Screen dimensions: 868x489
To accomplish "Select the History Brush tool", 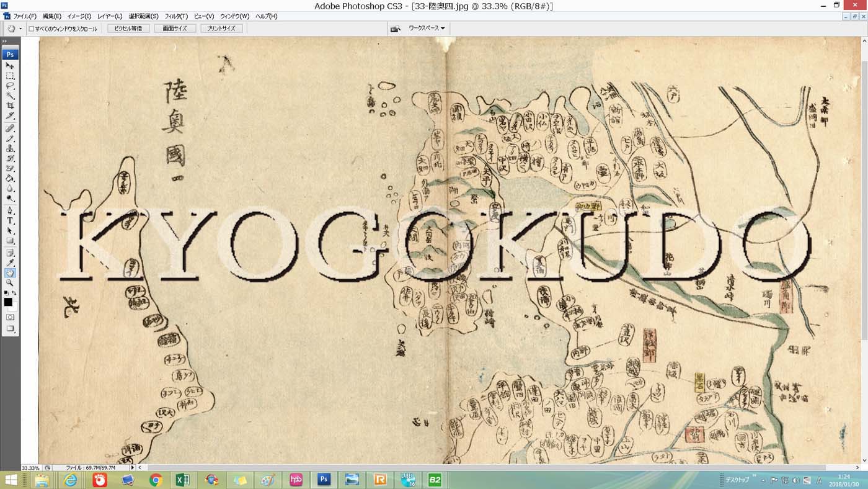I will pos(10,158).
